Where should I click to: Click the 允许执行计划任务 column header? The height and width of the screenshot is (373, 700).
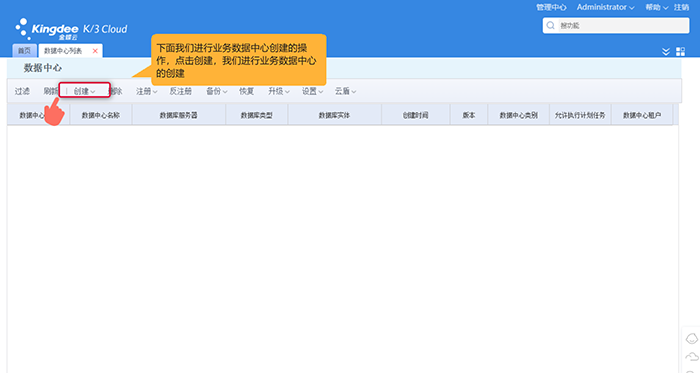(x=580, y=115)
